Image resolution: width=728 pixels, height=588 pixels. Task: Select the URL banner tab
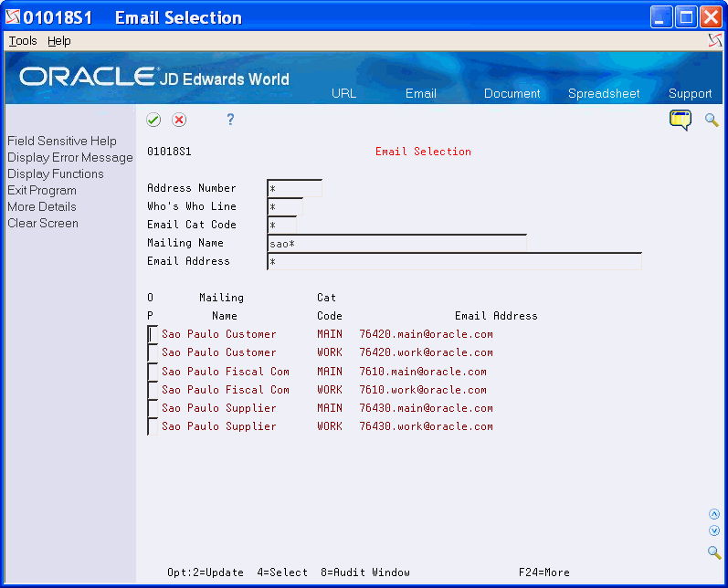[x=343, y=93]
